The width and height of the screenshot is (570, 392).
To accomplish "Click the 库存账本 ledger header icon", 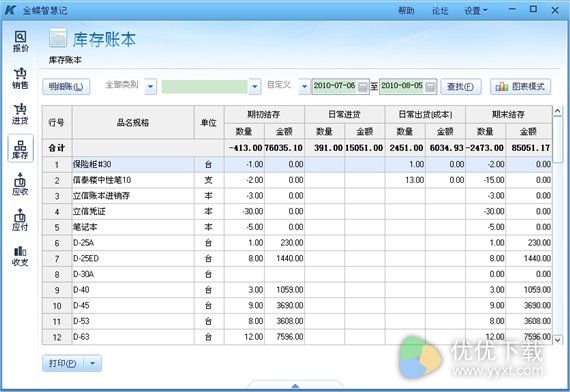I will click(x=58, y=38).
